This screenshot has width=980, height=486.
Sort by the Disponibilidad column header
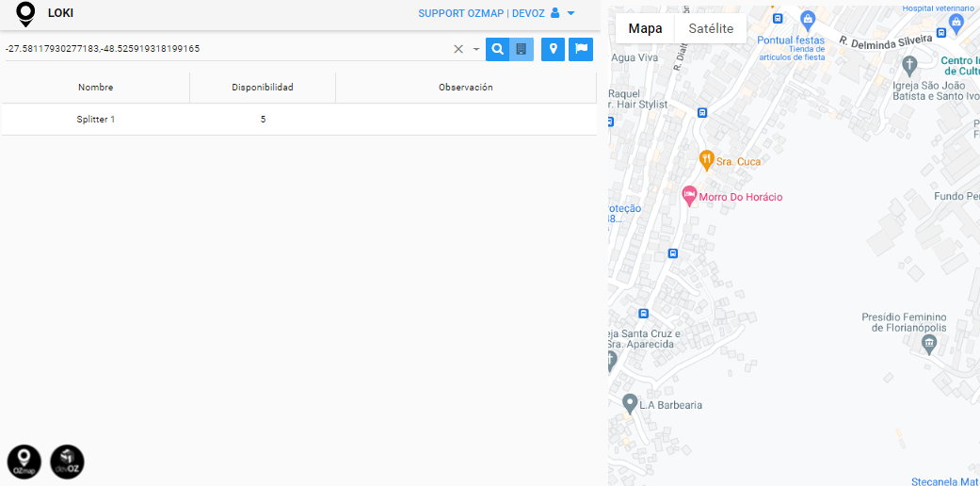point(263,88)
